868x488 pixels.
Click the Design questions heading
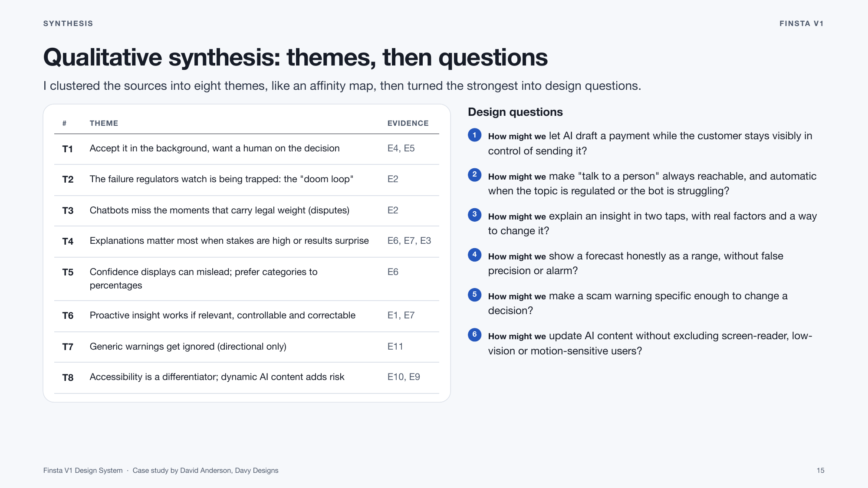515,112
